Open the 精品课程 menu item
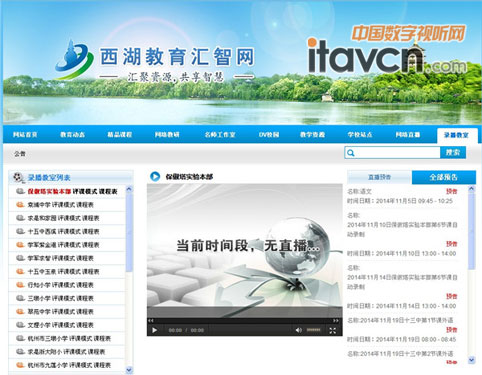This screenshot has width=482, height=375. (120, 134)
